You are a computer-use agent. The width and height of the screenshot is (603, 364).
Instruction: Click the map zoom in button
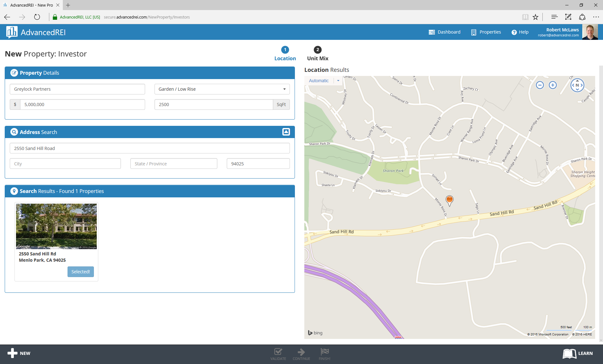[553, 85]
